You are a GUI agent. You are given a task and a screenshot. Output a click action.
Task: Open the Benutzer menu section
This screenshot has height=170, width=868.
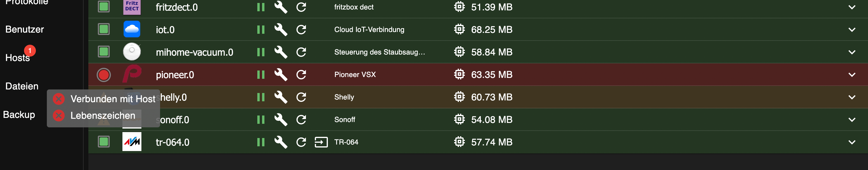(x=25, y=29)
